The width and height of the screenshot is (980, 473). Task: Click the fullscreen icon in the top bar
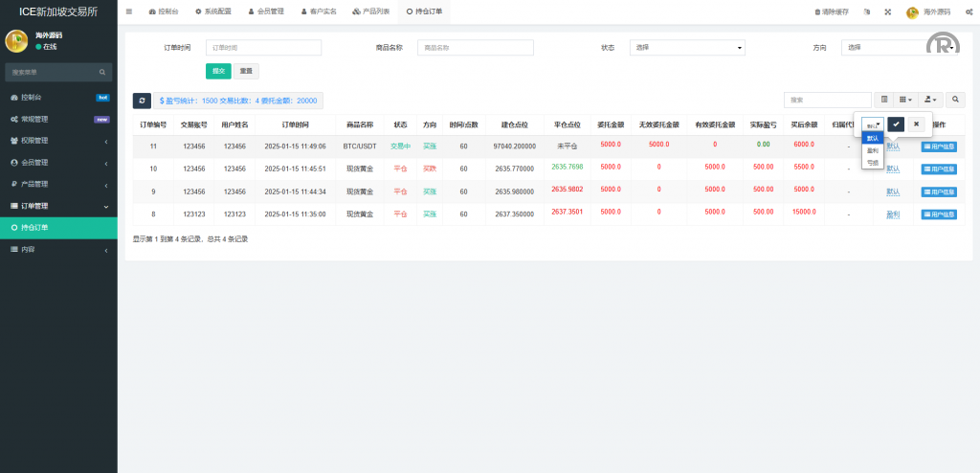[887, 11]
